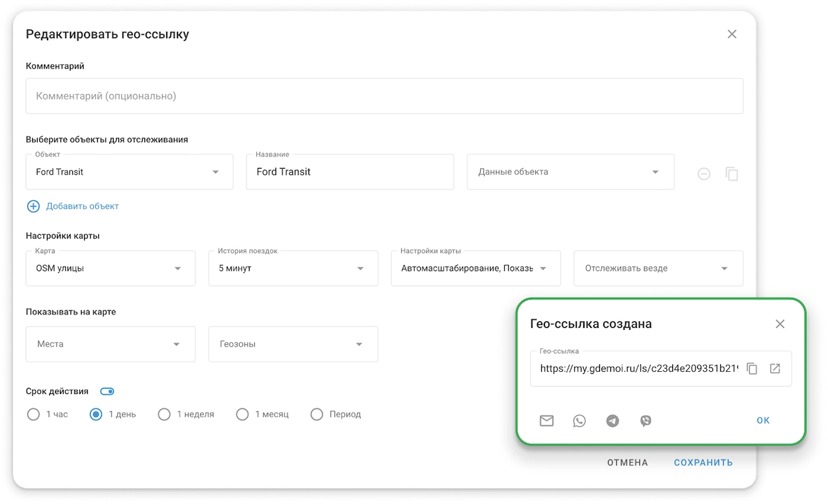The width and height of the screenshot is (828, 504).
Task: Remove the object row with minus icon
Action: click(x=704, y=174)
